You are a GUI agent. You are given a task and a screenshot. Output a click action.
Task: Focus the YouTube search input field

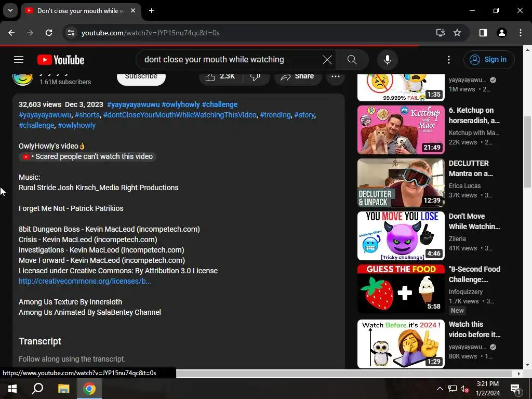pos(231,60)
